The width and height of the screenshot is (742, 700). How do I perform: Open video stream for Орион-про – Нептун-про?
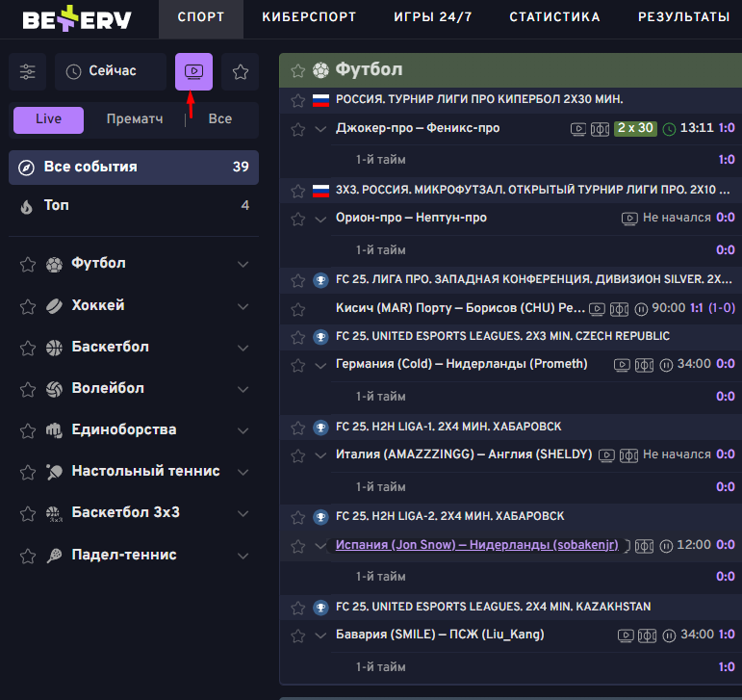pyautogui.click(x=628, y=219)
